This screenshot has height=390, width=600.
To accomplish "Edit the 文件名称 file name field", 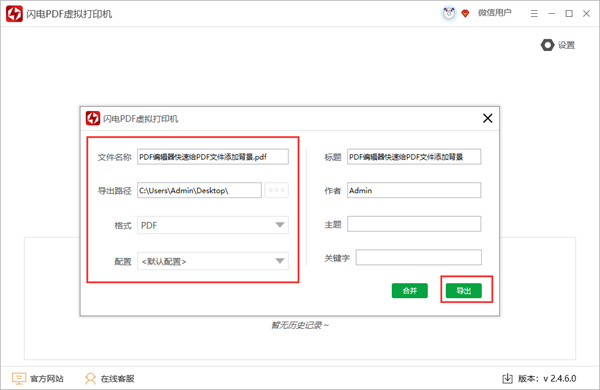I will point(213,157).
